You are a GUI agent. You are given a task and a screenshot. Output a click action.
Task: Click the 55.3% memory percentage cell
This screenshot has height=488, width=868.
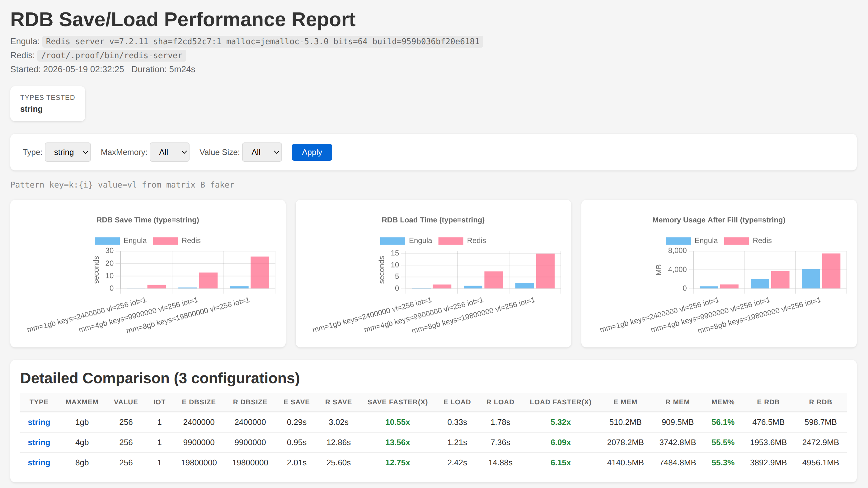click(723, 462)
